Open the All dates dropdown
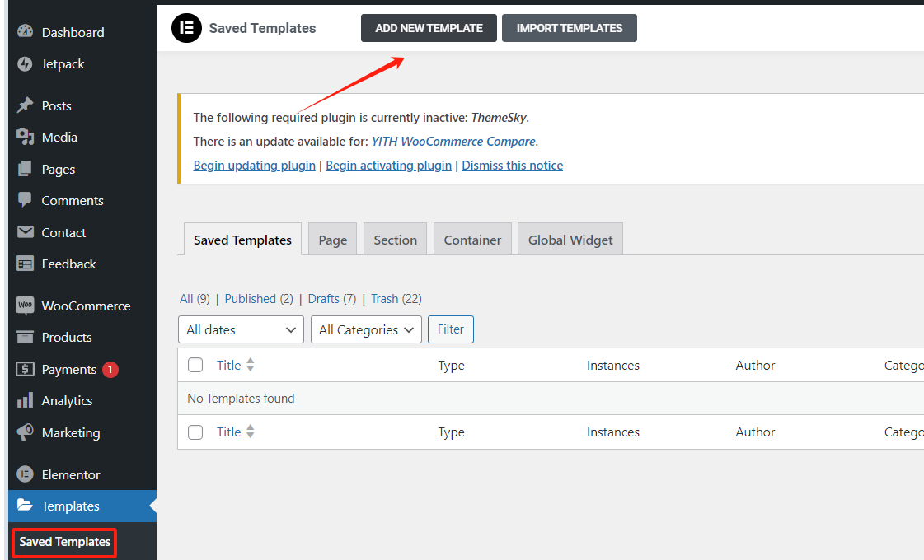This screenshot has width=924, height=560. [x=241, y=329]
